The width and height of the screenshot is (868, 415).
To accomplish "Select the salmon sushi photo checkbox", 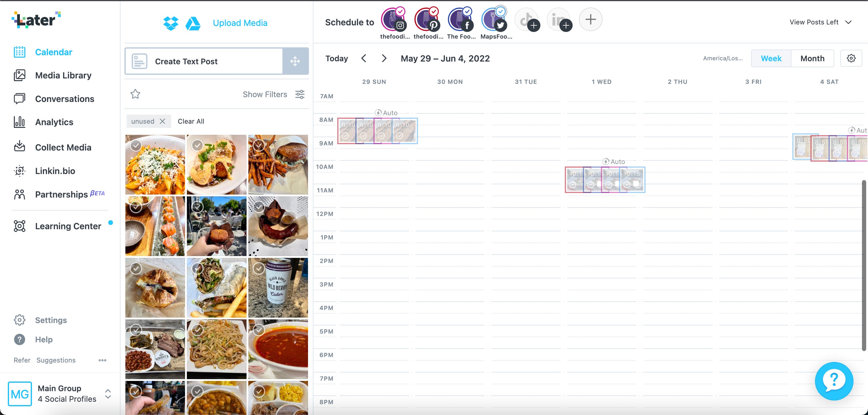I will click(136, 207).
